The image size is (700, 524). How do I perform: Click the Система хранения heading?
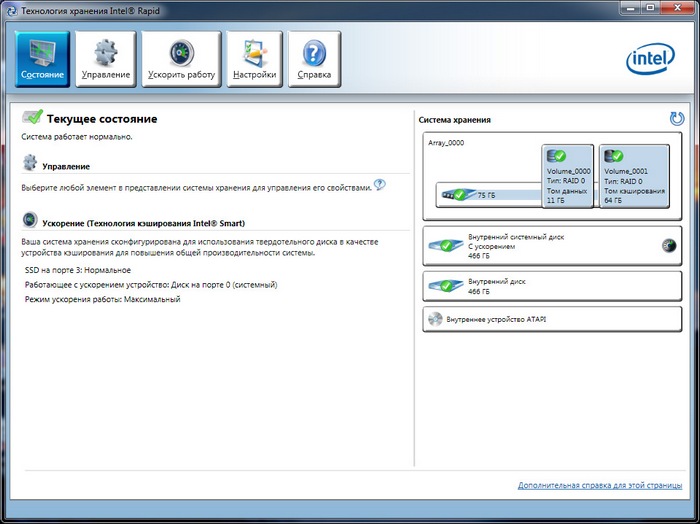pos(454,120)
